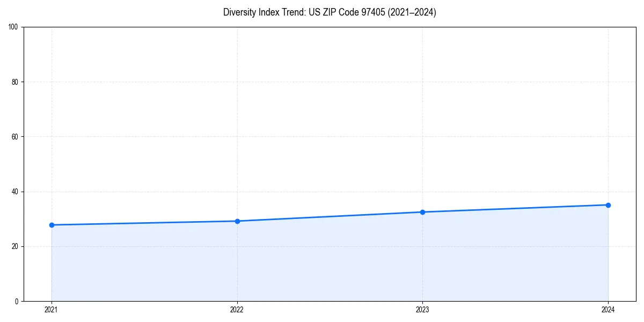
Task: Click the empty plot area above the trend line
Action: pyautogui.click(x=330, y=107)
